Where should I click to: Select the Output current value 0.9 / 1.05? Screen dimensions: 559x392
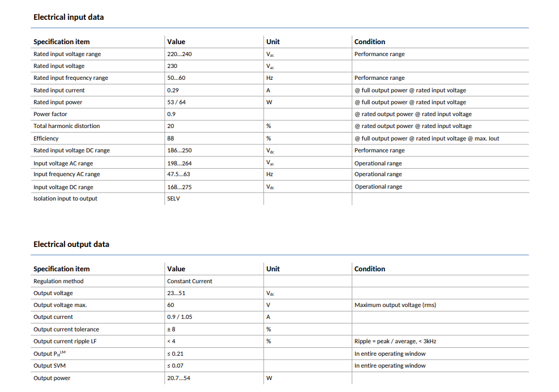pyautogui.click(x=180, y=317)
